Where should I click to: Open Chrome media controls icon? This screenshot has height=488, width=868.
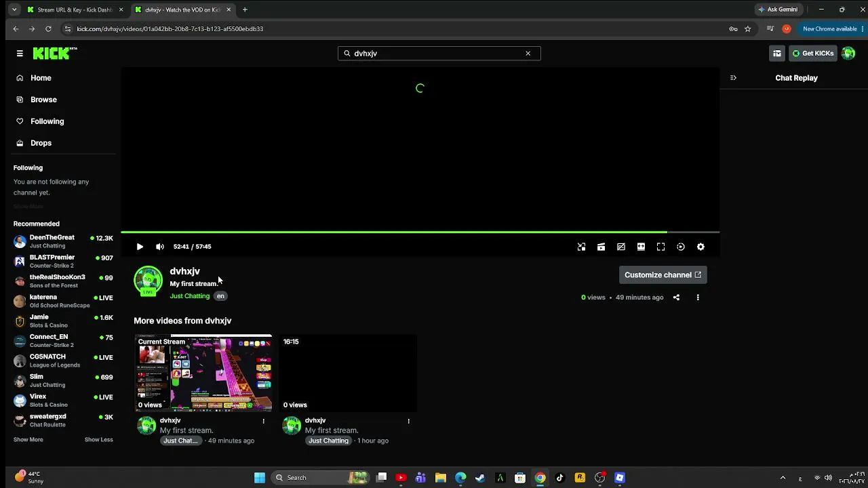click(770, 29)
